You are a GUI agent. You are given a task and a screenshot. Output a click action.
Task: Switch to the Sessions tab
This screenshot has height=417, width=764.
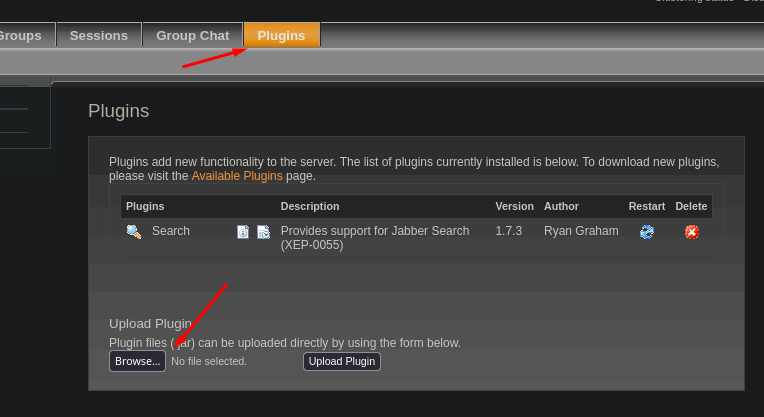(99, 35)
